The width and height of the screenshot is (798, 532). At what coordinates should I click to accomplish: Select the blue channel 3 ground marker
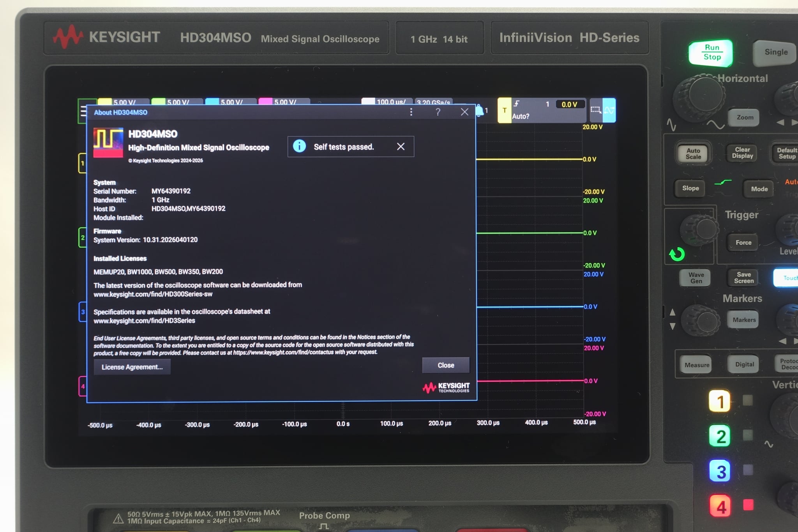coord(83,312)
